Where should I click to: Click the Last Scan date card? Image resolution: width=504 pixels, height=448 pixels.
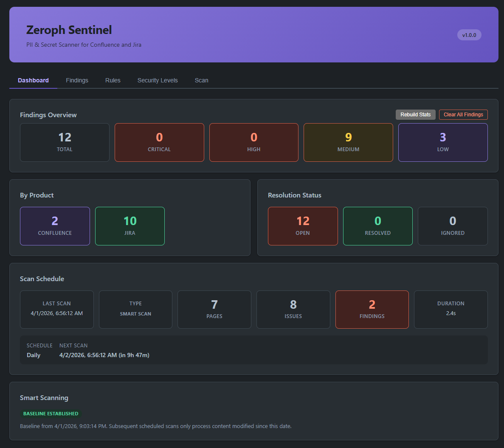[x=57, y=310]
